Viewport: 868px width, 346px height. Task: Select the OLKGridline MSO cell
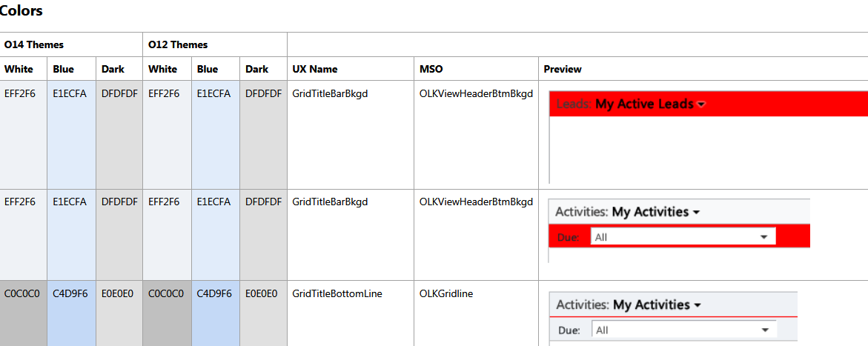(x=446, y=294)
